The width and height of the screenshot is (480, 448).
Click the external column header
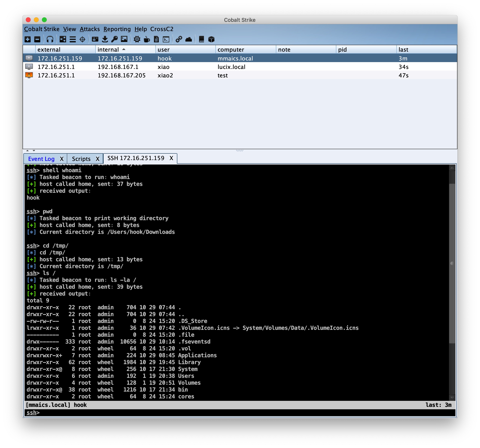(x=49, y=50)
